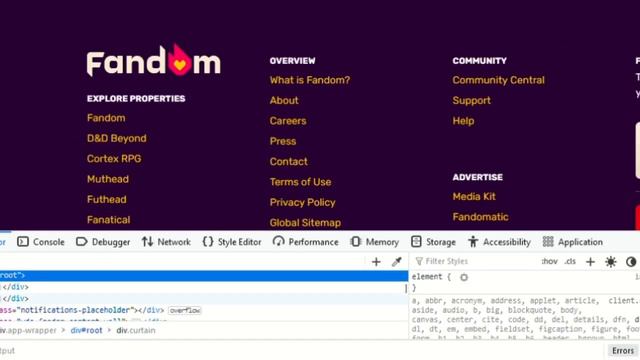Viewport: 640px width, 360px height.
Task: Open the D&D Beyond link
Action: tap(116, 138)
